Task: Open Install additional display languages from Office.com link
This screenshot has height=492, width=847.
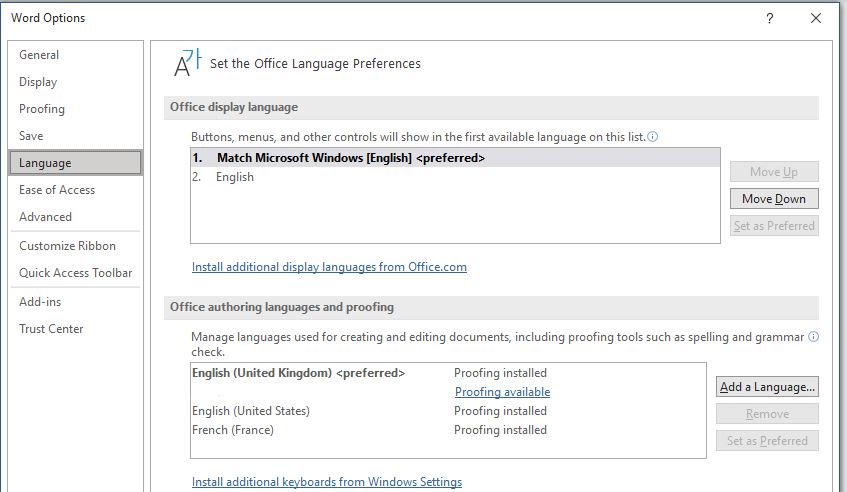Action: 329,267
